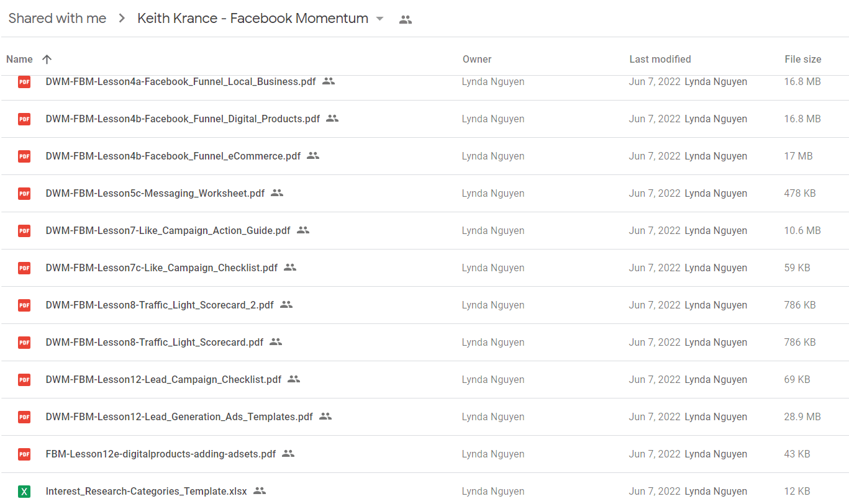
Task: Click 59 KB size of Like_Campaign_Checklist
Action: (x=797, y=268)
